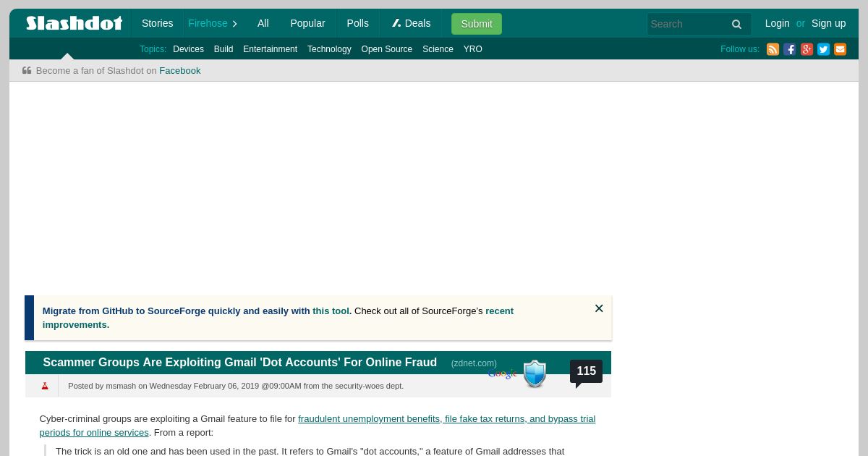Open the Stories section
868x456 pixels.
point(157,23)
